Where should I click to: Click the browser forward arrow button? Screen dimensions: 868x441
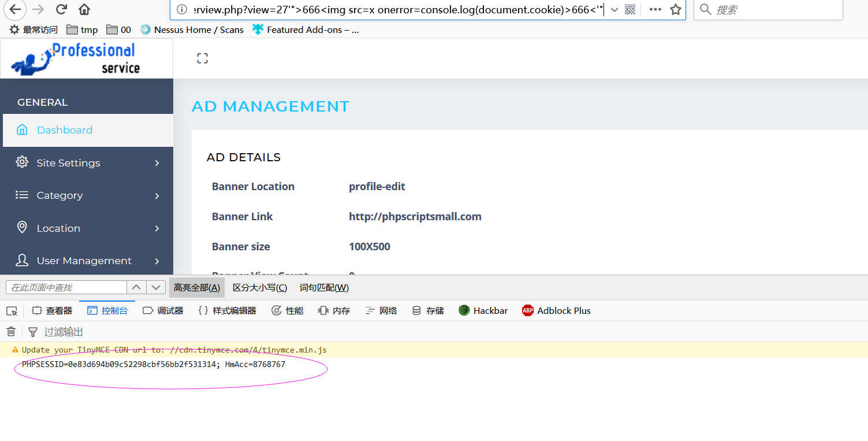(38, 9)
